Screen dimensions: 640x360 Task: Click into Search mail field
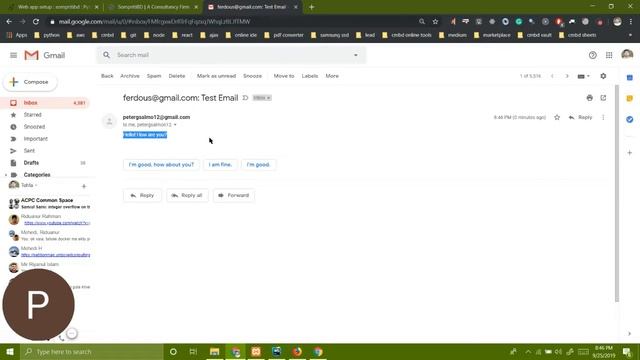click(231, 55)
